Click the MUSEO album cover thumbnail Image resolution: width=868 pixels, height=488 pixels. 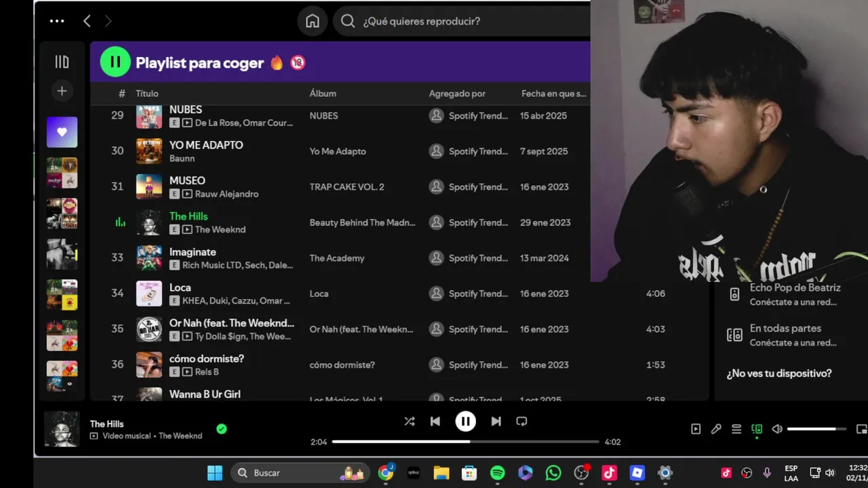149,186
